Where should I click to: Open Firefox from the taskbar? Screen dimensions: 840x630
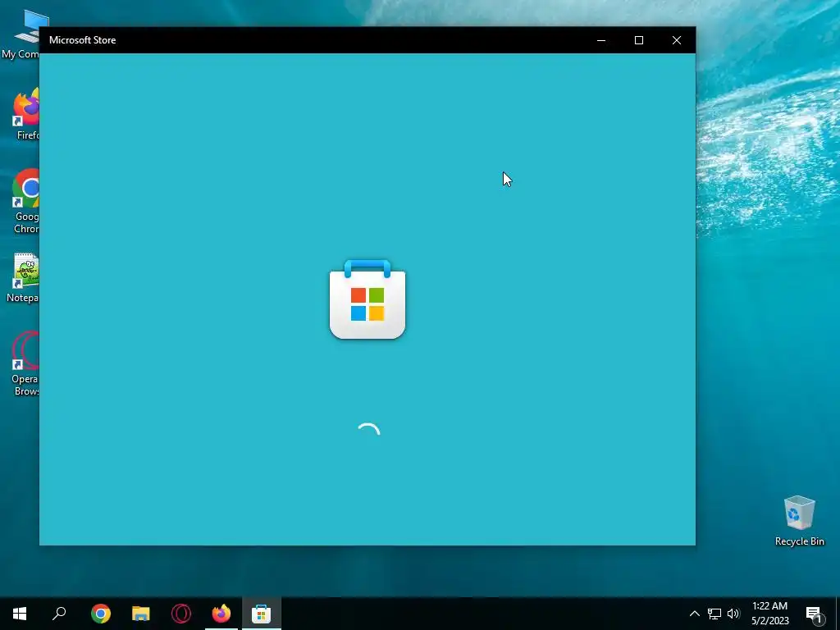(221, 614)
